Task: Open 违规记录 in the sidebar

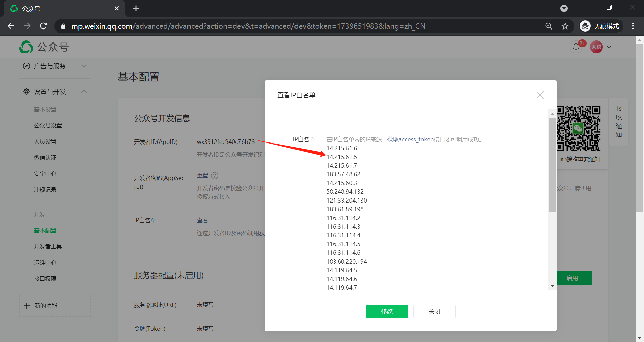Action: click(45, 190)
